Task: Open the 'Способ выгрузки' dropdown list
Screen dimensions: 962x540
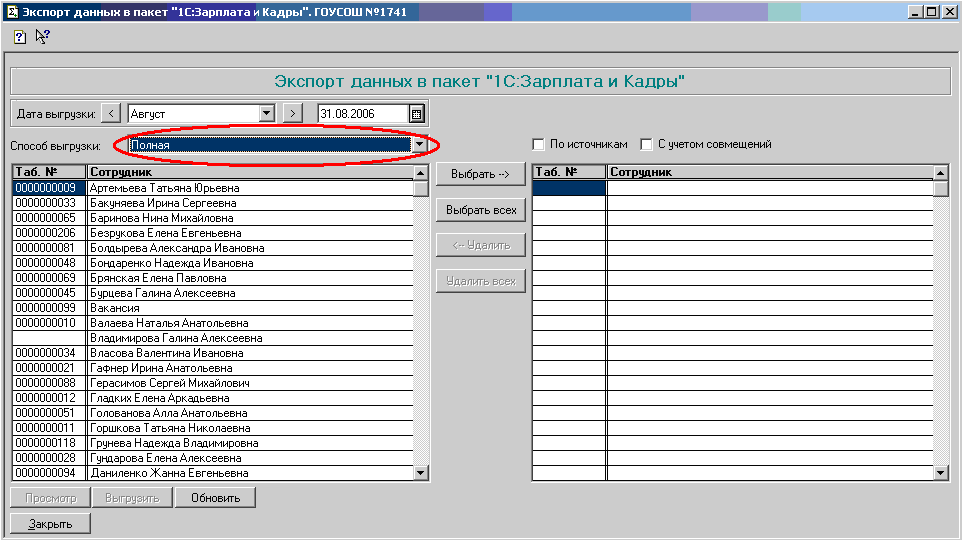Action: point(420,145)
